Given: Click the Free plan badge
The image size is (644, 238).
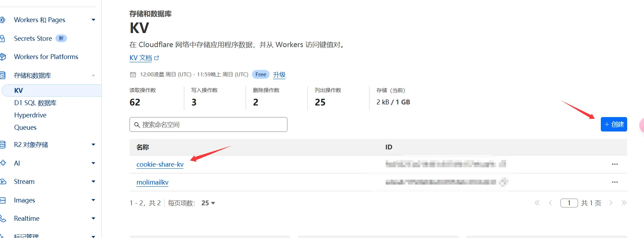Looking at the screenshot, I should 261,75.
